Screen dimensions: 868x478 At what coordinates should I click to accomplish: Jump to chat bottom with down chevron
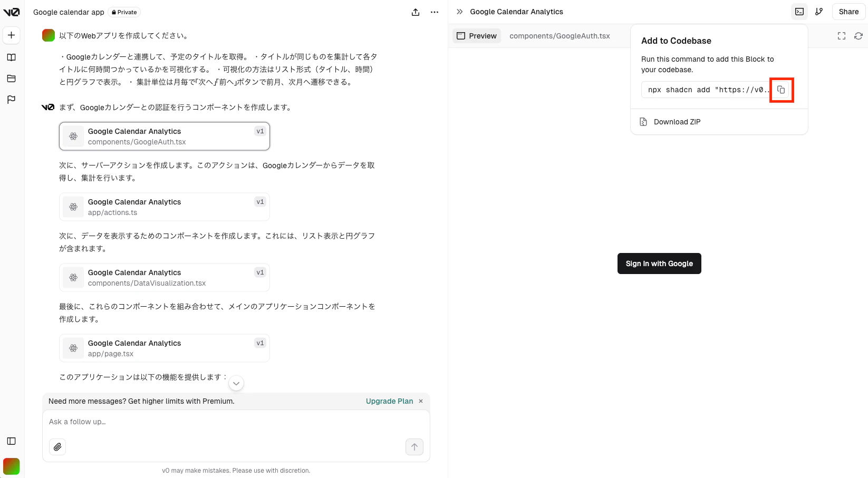tap(236, 383)
